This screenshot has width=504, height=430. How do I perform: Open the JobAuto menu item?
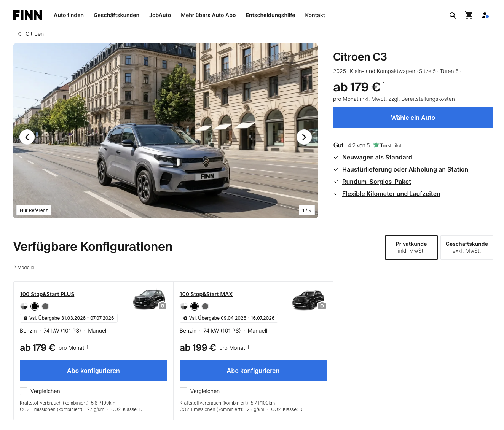(160, 16)
